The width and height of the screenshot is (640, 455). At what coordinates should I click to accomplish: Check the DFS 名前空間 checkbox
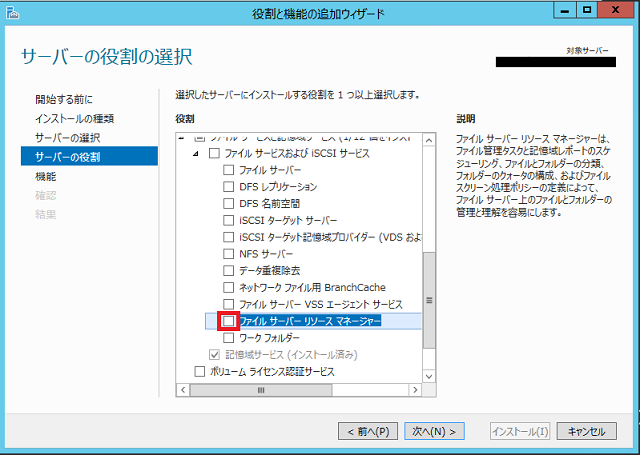[x=229, y=203]
